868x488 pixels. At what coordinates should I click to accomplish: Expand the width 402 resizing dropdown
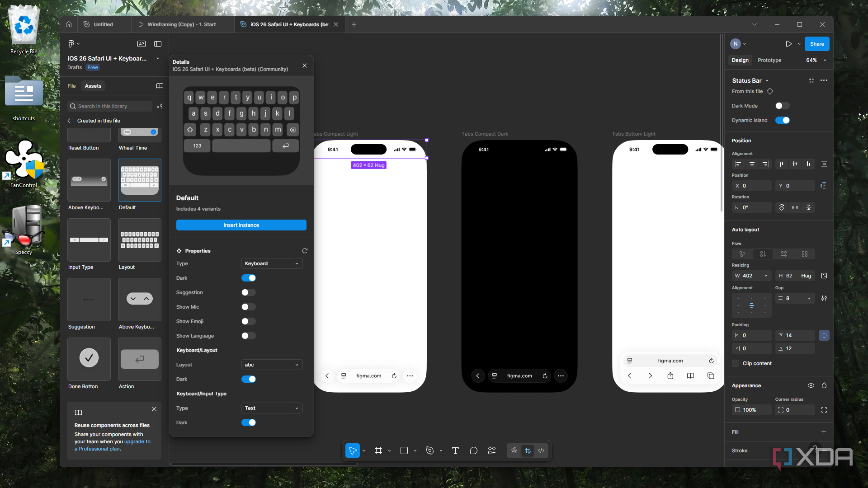766,276
